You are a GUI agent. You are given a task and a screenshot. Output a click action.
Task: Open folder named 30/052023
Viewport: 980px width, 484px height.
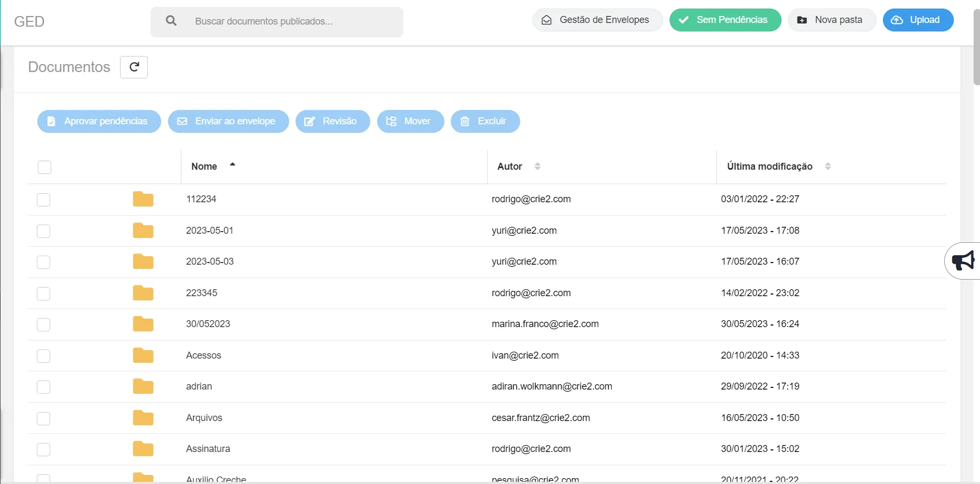pos(208,324)
